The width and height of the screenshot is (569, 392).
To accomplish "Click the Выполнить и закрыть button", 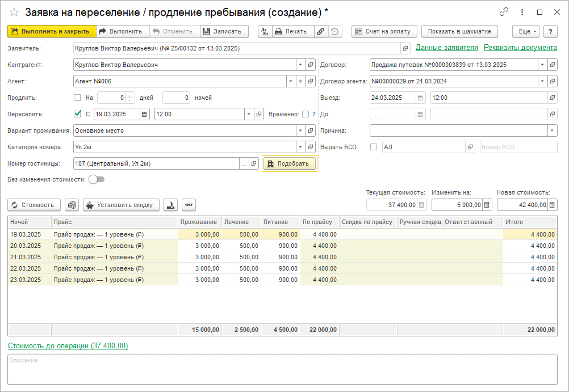I will [x=51, y=32].
